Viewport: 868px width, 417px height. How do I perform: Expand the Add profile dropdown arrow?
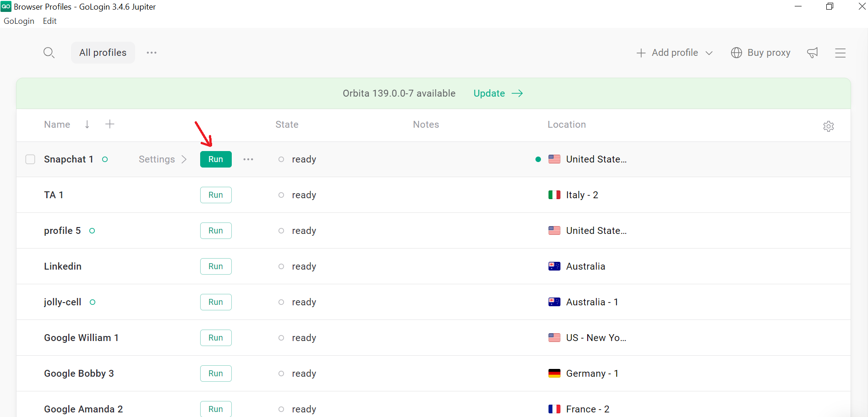pyautogui.click(x=709, y=53)
